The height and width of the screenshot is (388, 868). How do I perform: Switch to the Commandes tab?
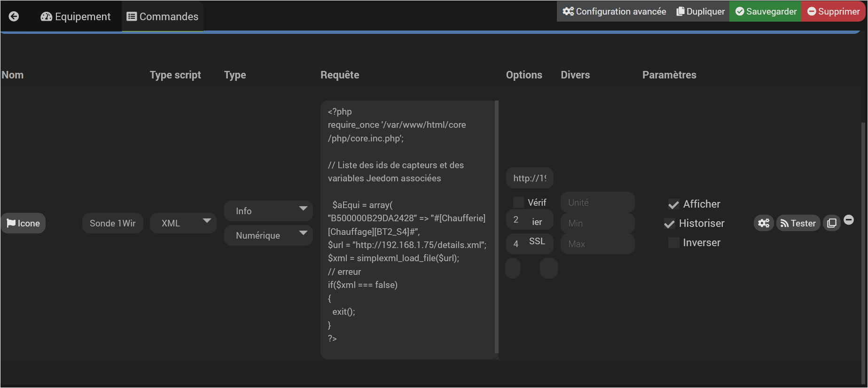(163, 16)
